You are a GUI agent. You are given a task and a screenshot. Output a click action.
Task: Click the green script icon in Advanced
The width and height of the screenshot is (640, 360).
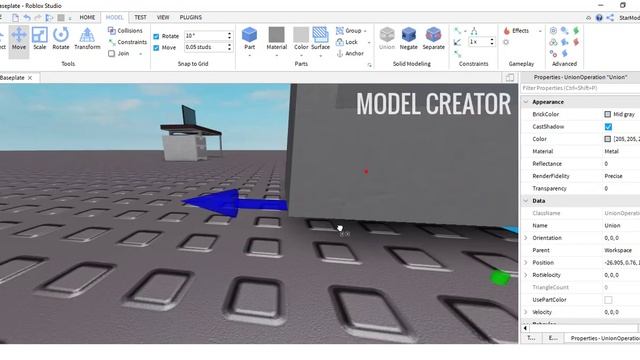[576, 31]
